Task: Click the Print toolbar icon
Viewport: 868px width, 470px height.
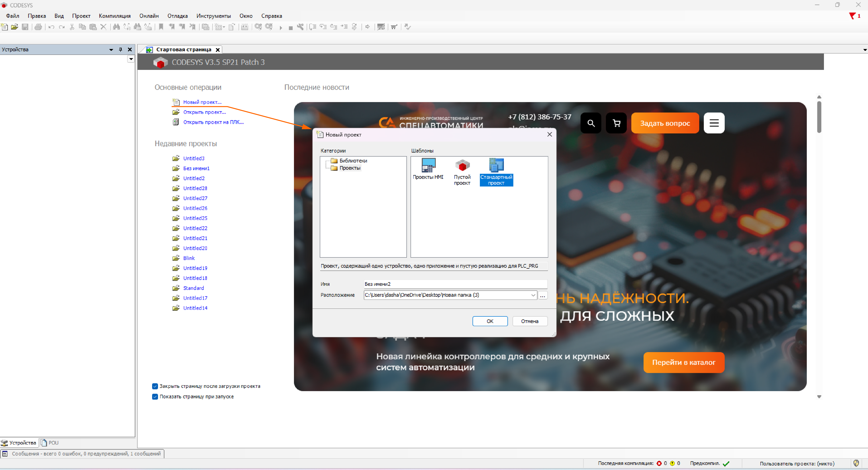Action: [x=38, y=27]
